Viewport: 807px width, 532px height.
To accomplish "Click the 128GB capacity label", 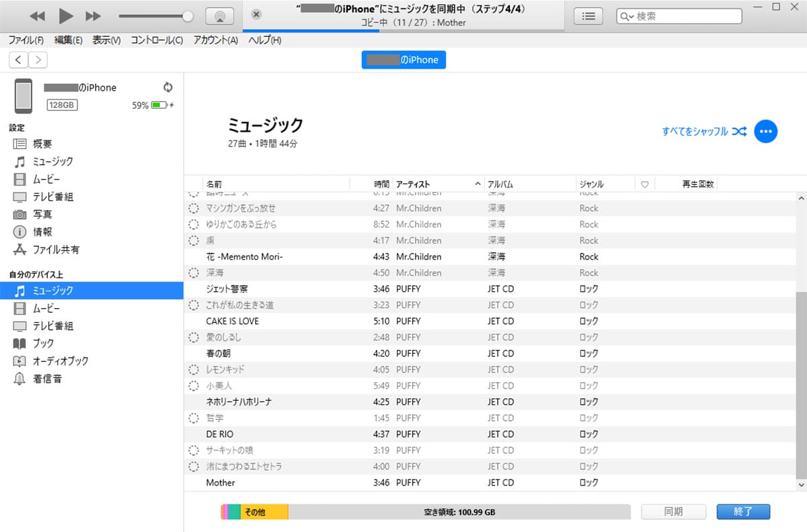I will point(61,105).
